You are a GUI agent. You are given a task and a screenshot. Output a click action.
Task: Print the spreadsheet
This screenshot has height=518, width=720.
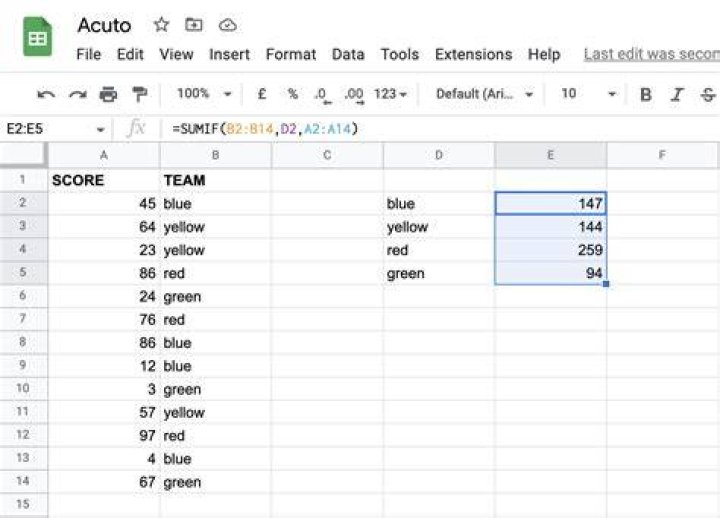(108, 94)
